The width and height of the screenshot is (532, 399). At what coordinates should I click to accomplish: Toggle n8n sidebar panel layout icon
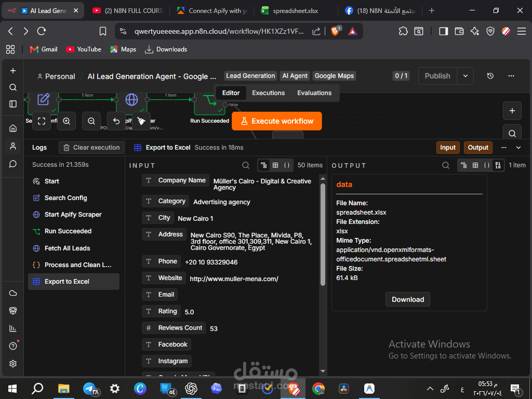click(x=13, y=104)
